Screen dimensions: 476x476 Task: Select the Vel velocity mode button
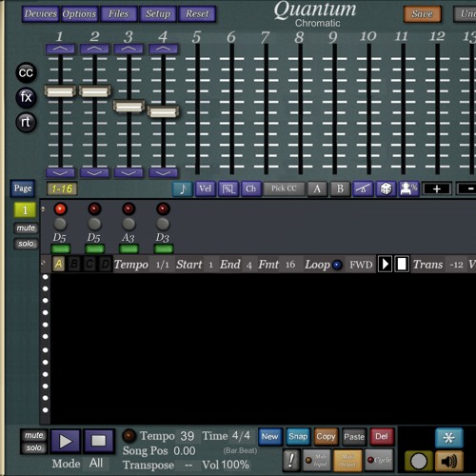pos(206,188)
